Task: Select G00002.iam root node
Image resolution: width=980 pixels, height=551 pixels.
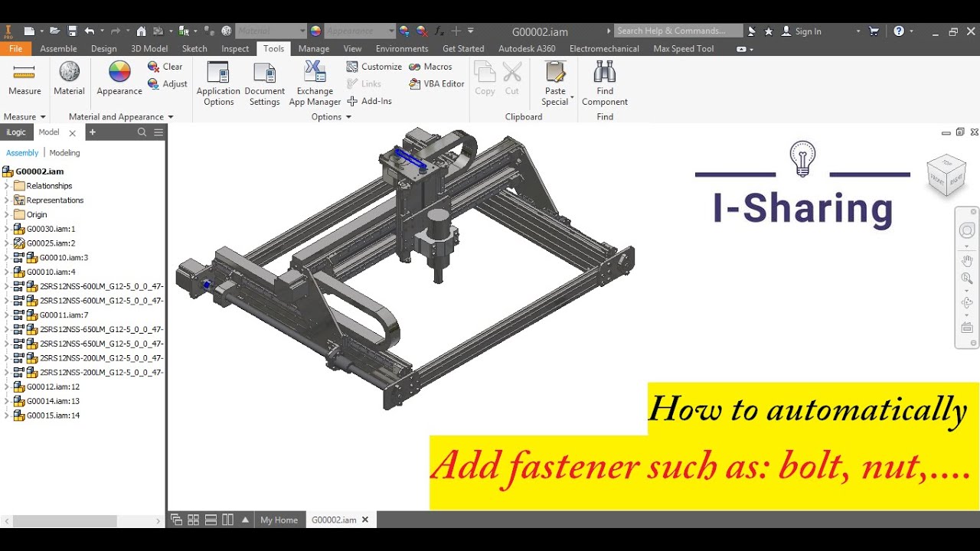Action: (x=39, y=171)
